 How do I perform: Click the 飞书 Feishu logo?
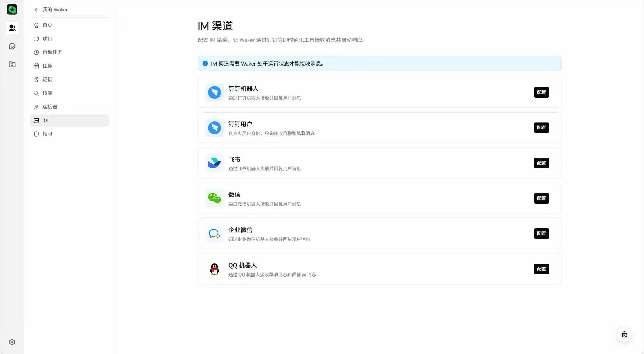click(x=215, y=163)
